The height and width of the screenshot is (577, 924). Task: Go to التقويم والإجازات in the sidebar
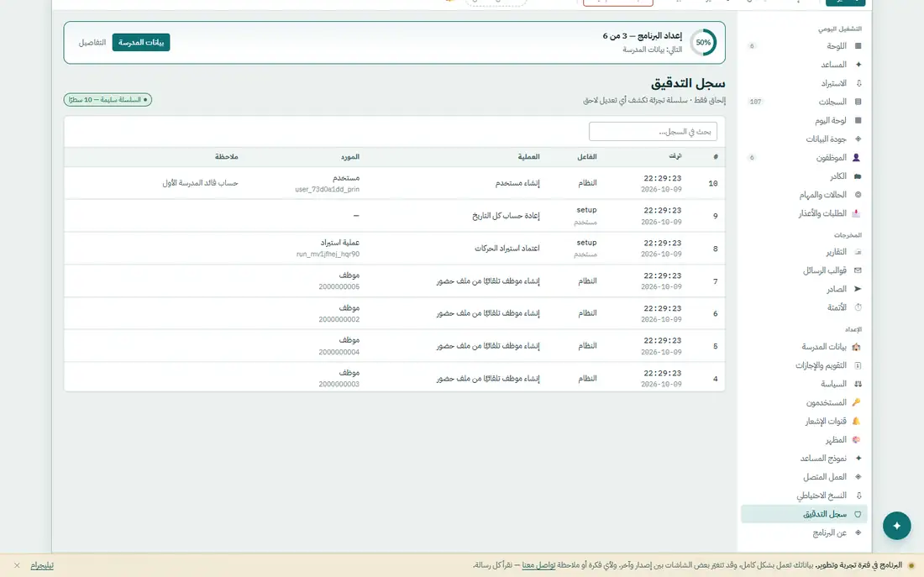(804, 365)
